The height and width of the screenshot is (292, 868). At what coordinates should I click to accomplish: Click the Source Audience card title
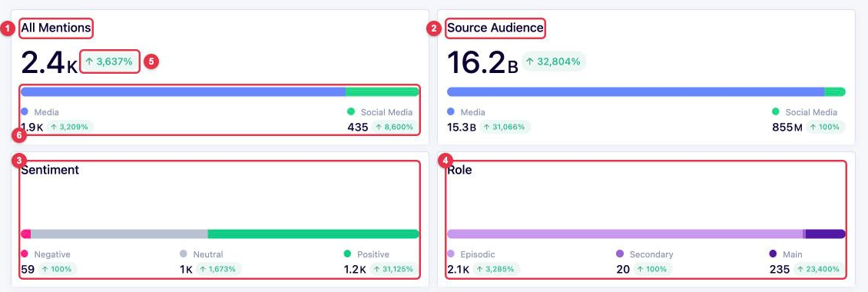[x=495, y=28]
